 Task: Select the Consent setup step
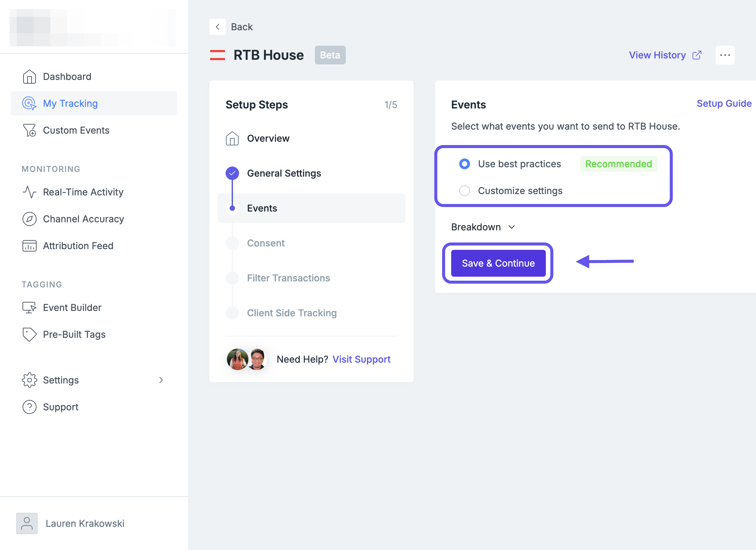312,243
